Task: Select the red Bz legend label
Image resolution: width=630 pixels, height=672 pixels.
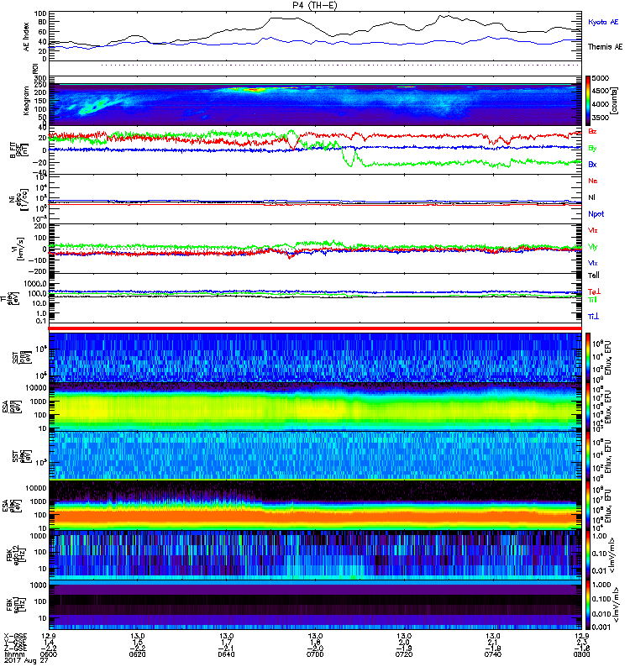Action: click(592, 131)
